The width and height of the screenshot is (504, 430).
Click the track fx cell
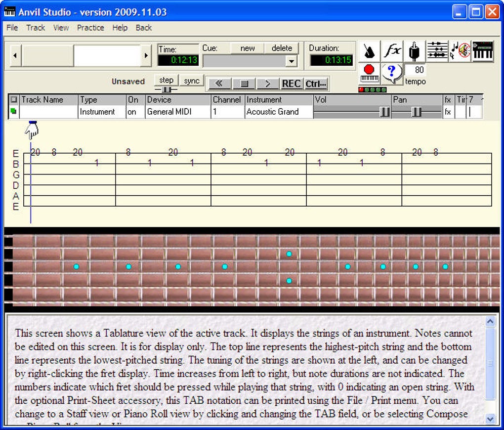click(x=448, y=112)
